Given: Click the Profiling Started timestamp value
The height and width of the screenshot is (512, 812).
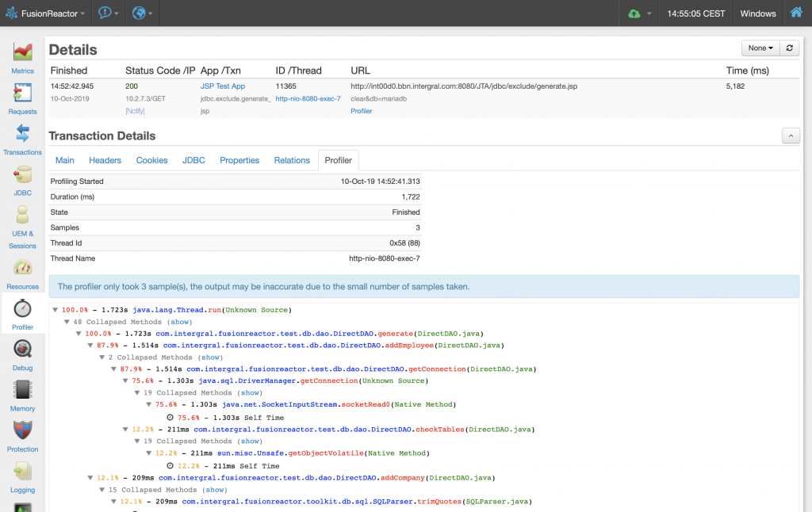Looking at the screenshot, I should 381,181.
